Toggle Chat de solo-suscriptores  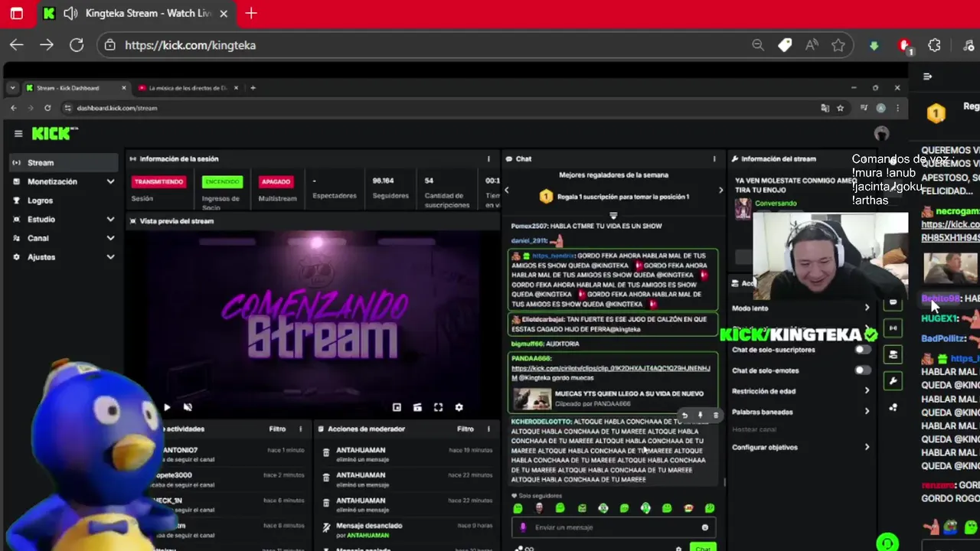863,350
